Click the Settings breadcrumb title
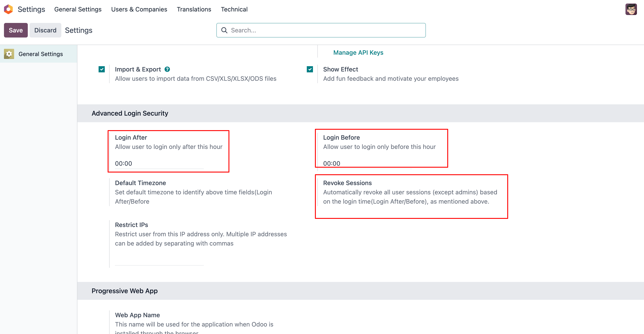The image size is (644, 334). [79, 30]
